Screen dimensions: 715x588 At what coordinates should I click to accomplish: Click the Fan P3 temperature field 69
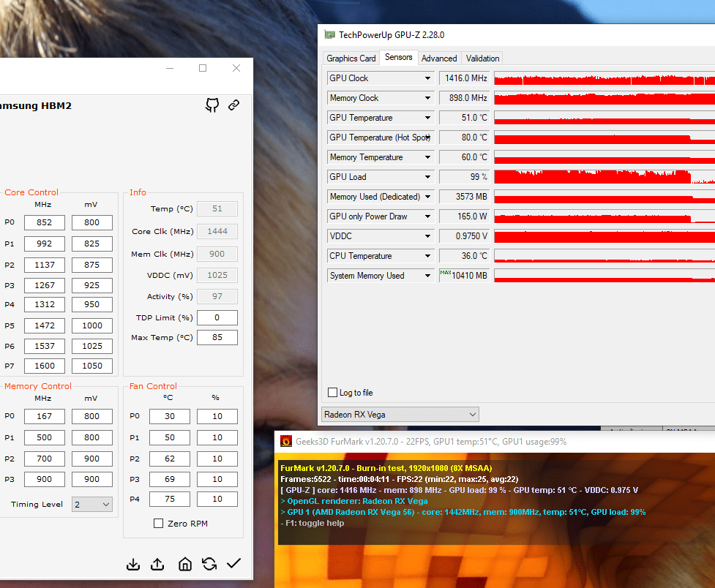click(170, 479)
